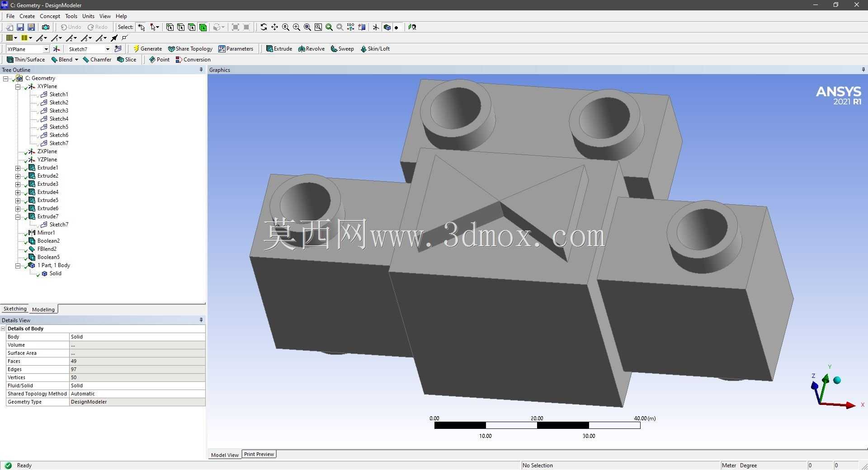868x470 pixels.
Task: Collapse the Details of Body section
Action: 3,329
